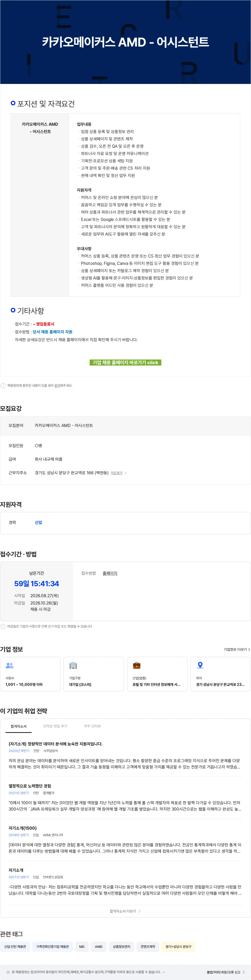Click the briefcase icon for 산업(업종)
This screenshot has height=980, width=251.
pyautogui.click(x=136, y=665)
